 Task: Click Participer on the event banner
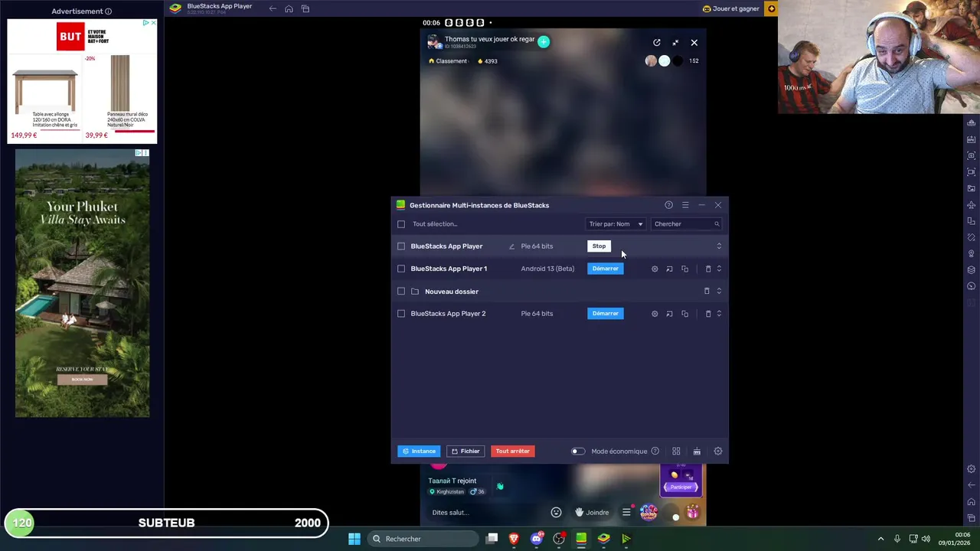click(x=681, y=487)
